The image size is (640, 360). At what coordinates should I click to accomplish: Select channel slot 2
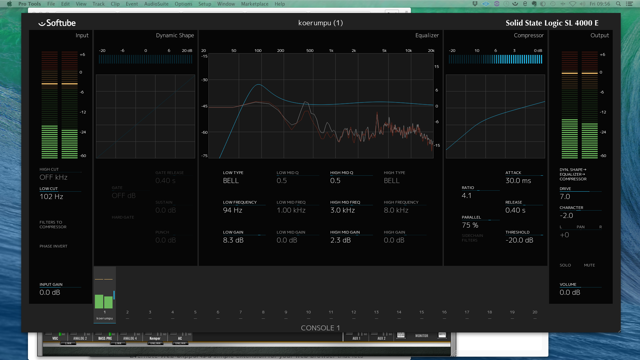pyautogui.click(x=127, y=313)
